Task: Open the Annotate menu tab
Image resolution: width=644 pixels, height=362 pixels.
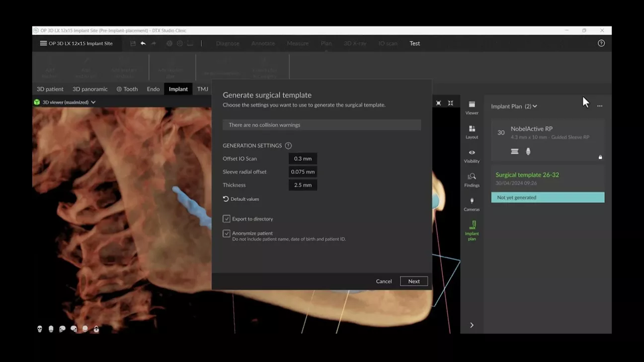Action: (x=263, y=43)
